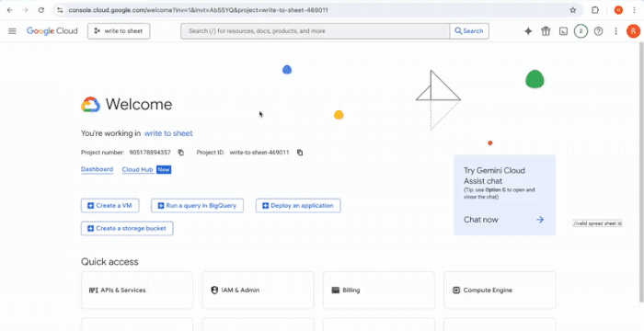
Task: Click the project number 905178894357 text
Action: tap(150, 153)
